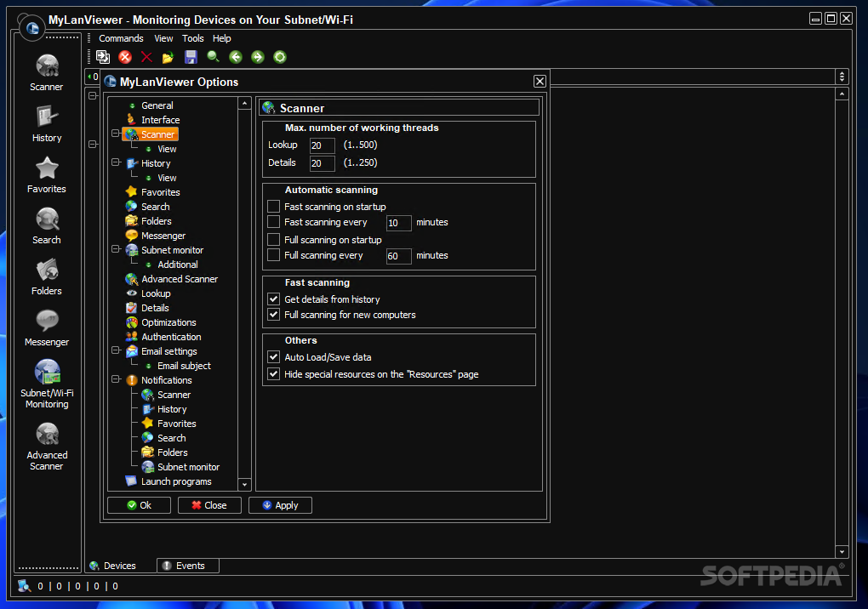The height and width of the screenshot is (609, 868).
Task: Click the green back arrow toolbar icon
Action: (236, 57)
